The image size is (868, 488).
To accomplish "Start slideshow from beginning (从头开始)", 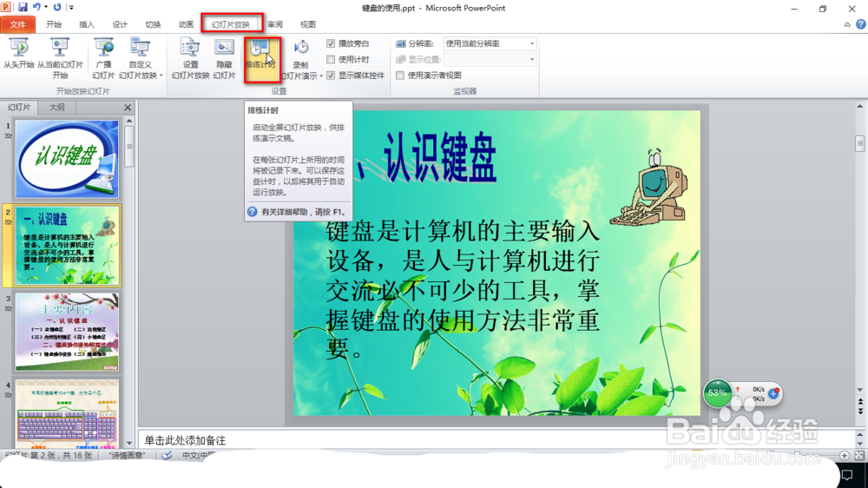I will click(19, 55).
